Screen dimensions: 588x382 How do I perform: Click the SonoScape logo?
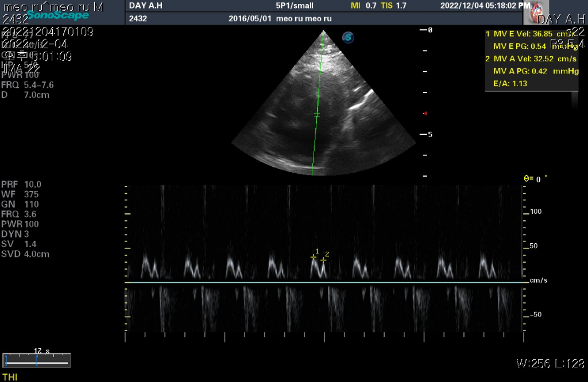point(57,15)
